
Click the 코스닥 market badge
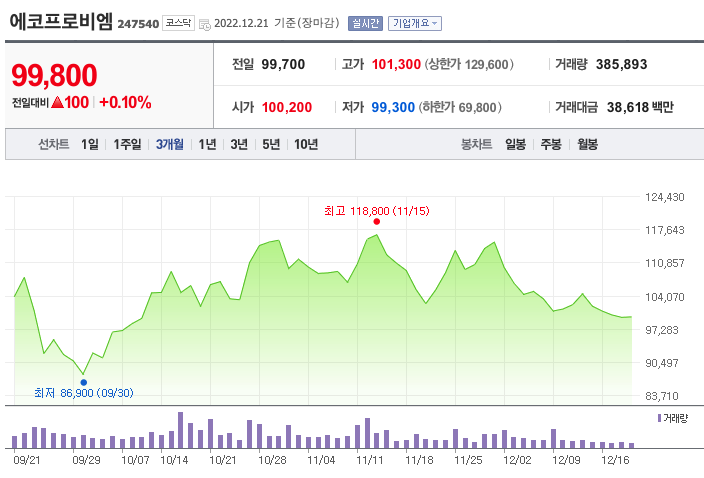178,23
